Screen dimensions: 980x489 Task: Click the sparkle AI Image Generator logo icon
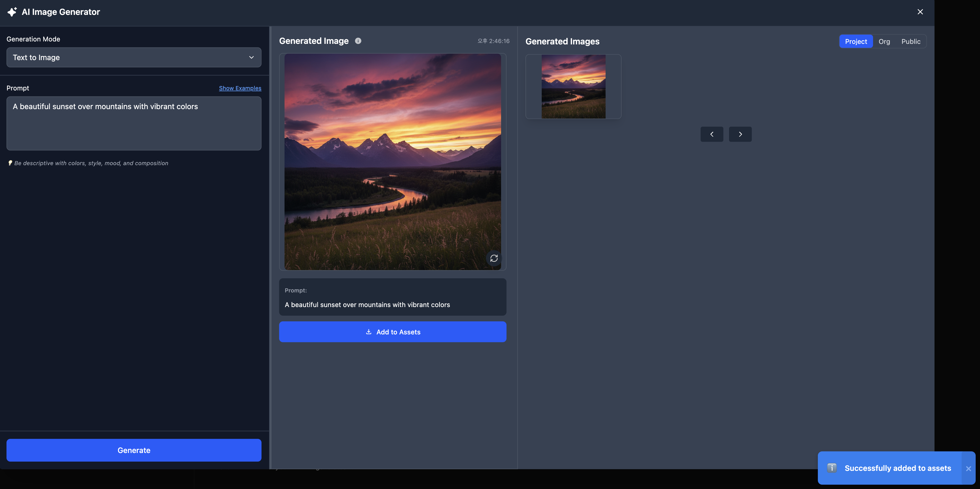12,12
